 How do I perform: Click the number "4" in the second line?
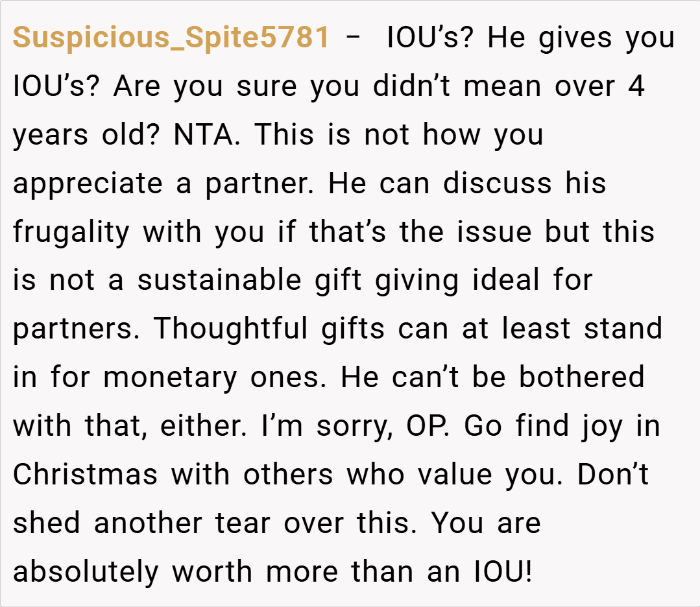pos(636,86)
